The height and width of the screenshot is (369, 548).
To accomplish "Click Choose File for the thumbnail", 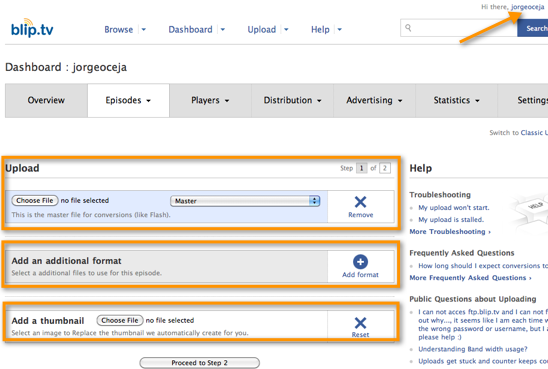I will tap(120, 320).
